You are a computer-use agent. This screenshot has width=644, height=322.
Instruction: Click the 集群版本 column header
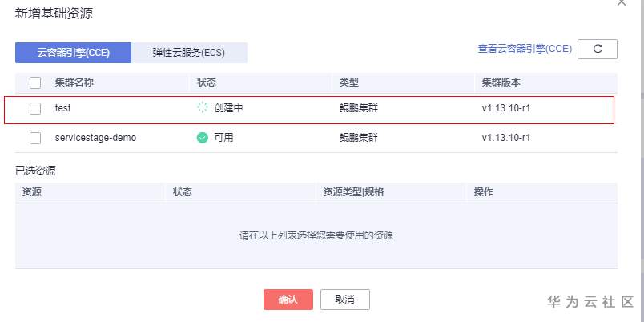(x=501, y=83)
